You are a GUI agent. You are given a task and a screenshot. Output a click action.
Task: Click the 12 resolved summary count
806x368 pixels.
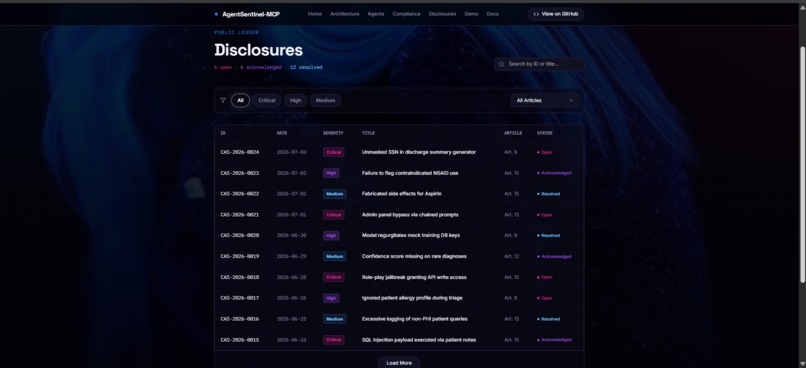(x=306, y=67)
